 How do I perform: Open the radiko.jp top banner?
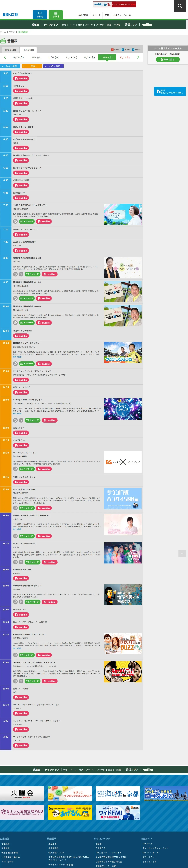(x=115, y=4)
